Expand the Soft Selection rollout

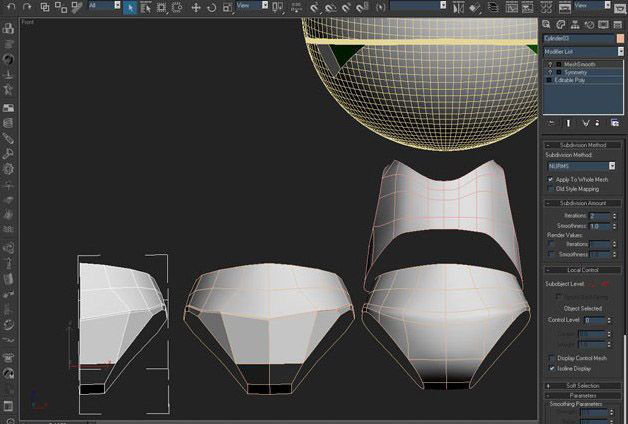pyautogui.click(x=582, y=385)
